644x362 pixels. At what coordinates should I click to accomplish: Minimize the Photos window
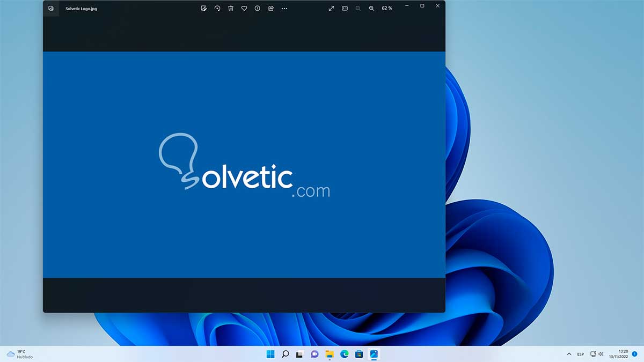pos(407,6)
